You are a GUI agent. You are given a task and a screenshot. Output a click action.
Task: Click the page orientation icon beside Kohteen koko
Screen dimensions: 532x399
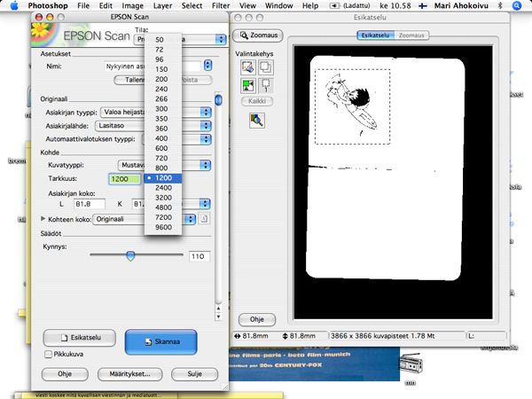[x=204, y=219]
